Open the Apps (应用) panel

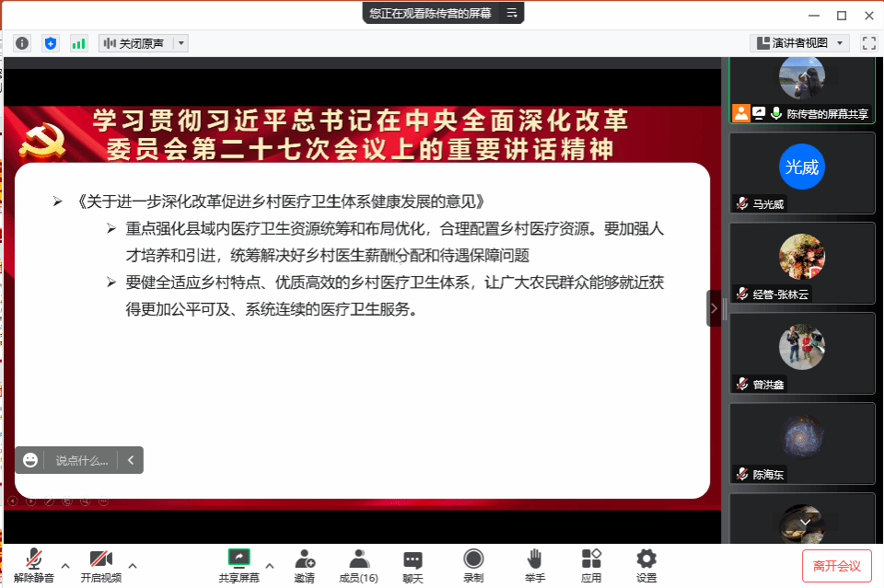[590, 565]
